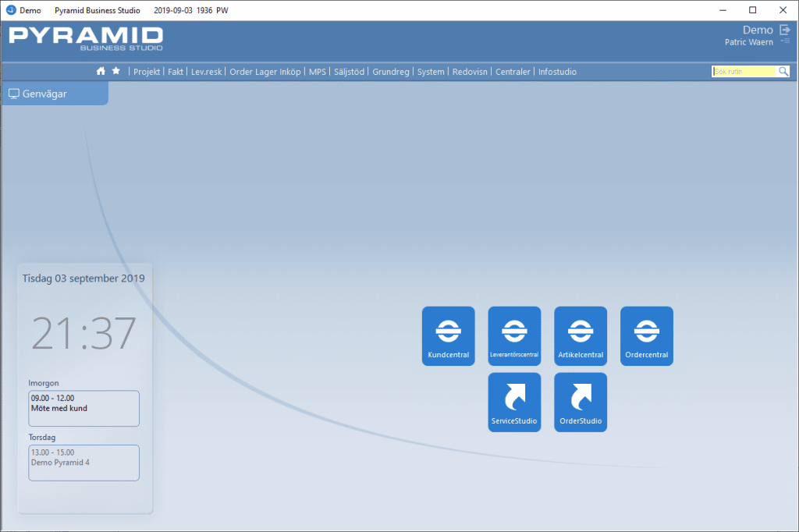Open the Ordercentral tile
This screenshot has width=799, height=532.
point(647,335)
